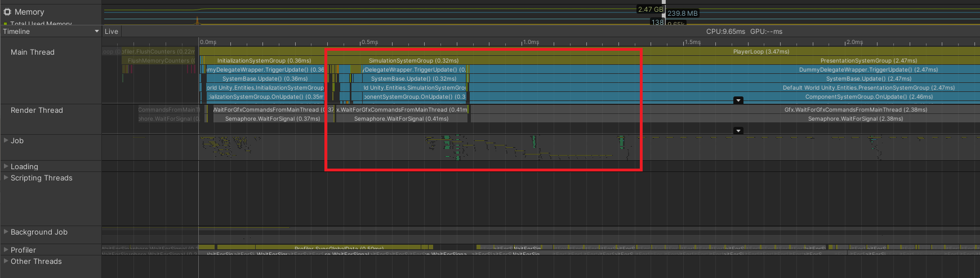Click the 239.8 MB memory chart label
The width and height of the screenshot is (980, 278).
click(x=683, y=13)
